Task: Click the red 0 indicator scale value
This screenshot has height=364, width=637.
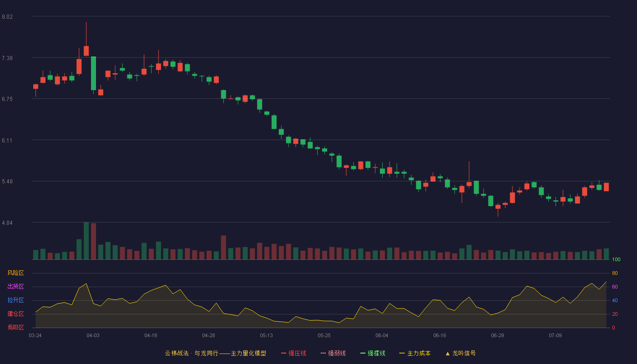Action: click(613, 328)
